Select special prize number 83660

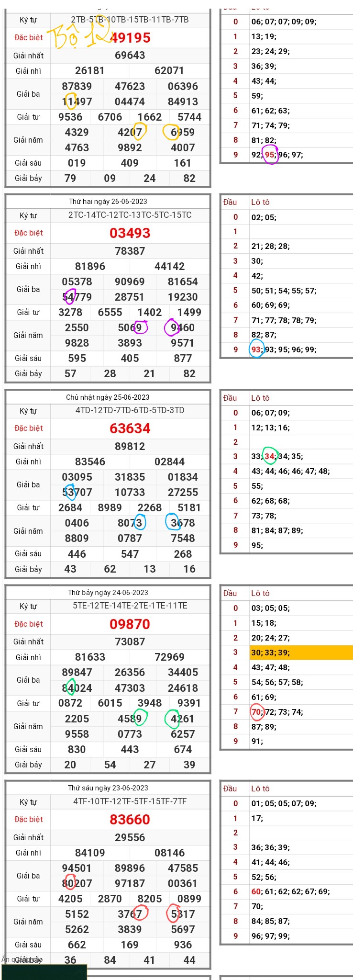coord(130,820)
